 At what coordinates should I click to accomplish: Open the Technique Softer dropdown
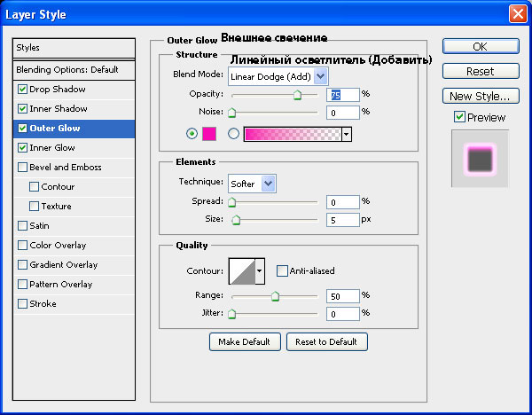[252, 184]
